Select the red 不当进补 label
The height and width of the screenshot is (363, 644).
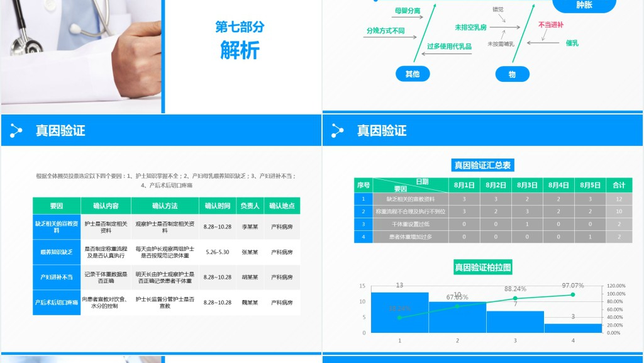[551, 25]
